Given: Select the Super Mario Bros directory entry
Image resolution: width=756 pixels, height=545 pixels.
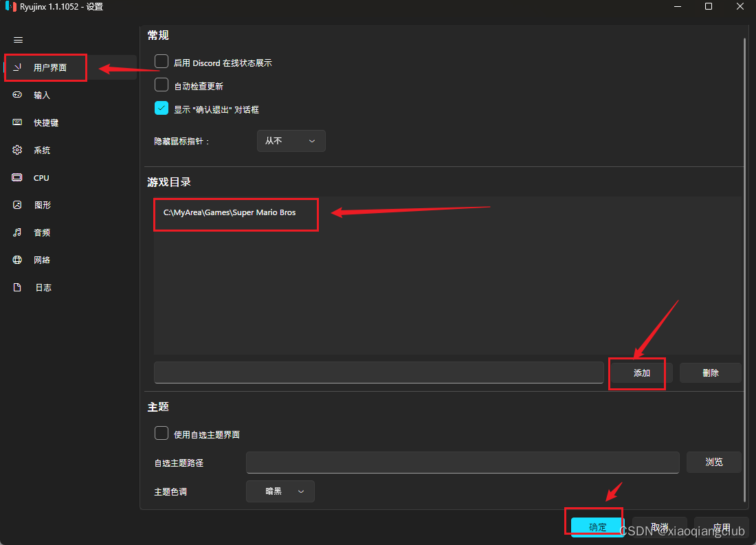Looking at the screenshot, I should tap(230, 213).
